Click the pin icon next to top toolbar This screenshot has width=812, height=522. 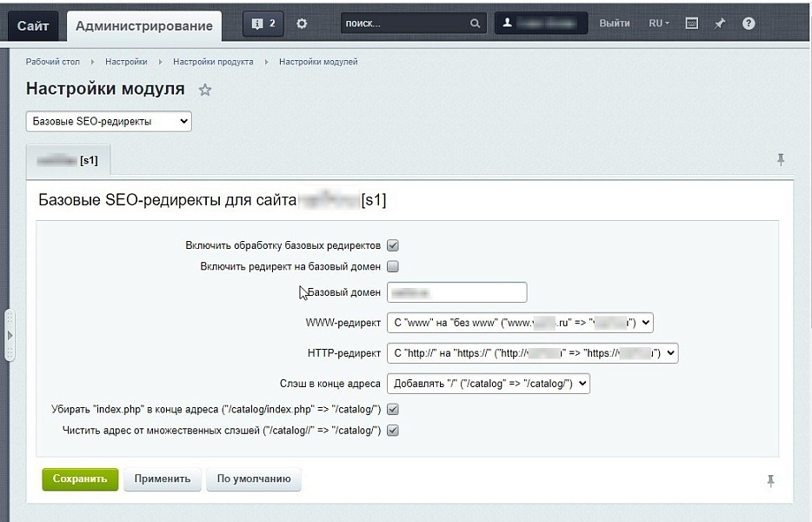tap(719, 24)
